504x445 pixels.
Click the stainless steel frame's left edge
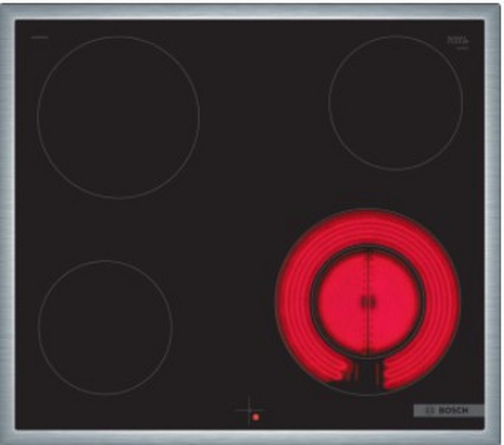pos(7,222)
